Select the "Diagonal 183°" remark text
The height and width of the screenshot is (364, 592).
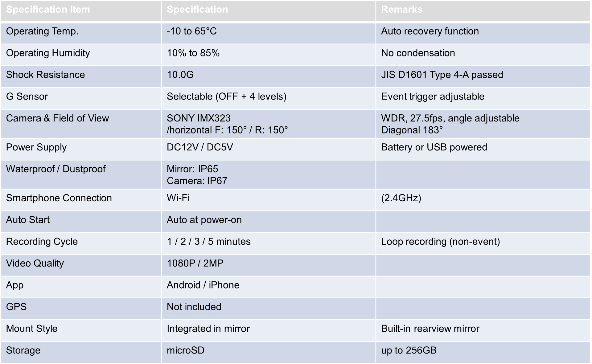tap(412, 130)
